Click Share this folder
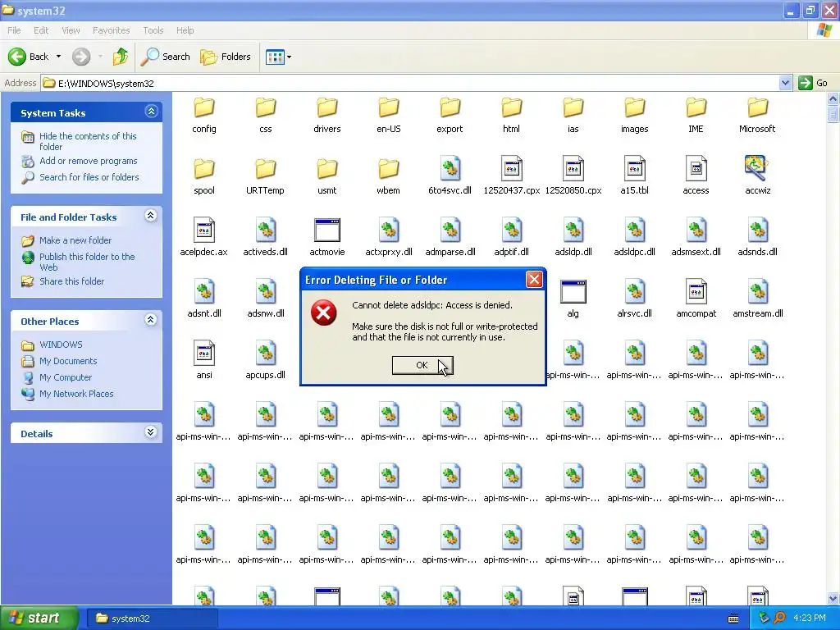Image resolution: width=840 pixels, height=630 pixels. [x=72, y=281]
